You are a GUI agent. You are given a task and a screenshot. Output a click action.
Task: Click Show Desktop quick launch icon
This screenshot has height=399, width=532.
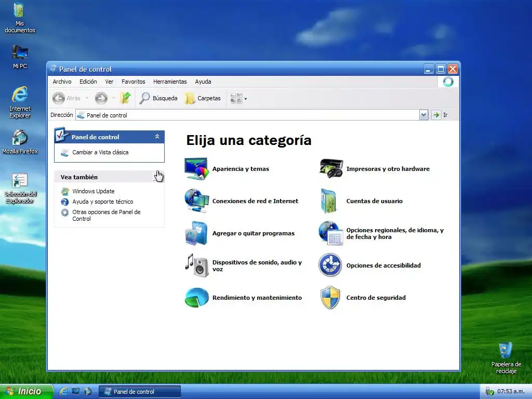click(x=76, y=391)
